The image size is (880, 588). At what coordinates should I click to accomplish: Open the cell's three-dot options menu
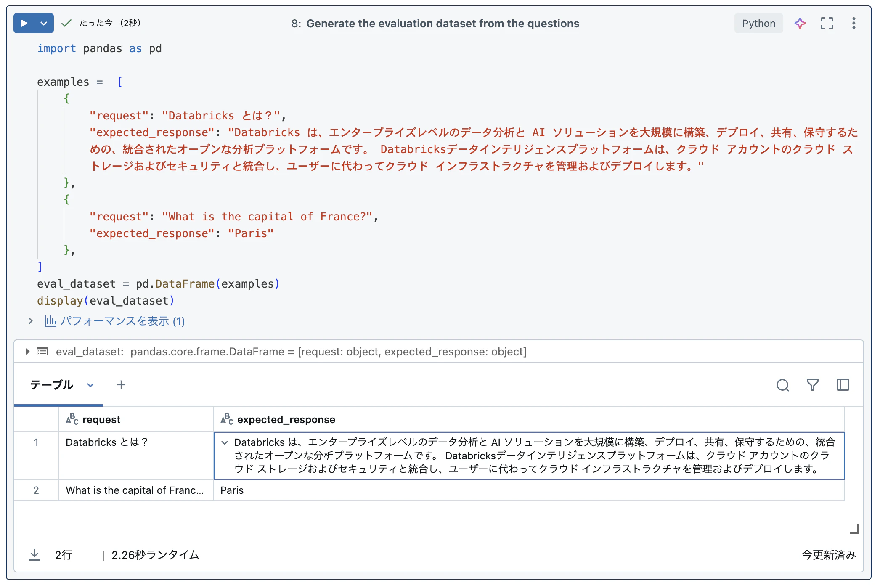[x=853, y=23]
